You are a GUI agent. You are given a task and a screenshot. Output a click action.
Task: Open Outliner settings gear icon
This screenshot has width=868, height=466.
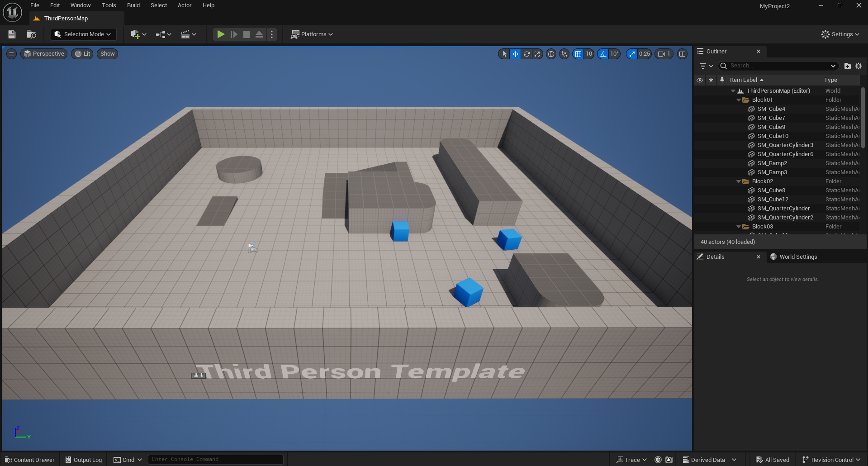click(859, 66)
